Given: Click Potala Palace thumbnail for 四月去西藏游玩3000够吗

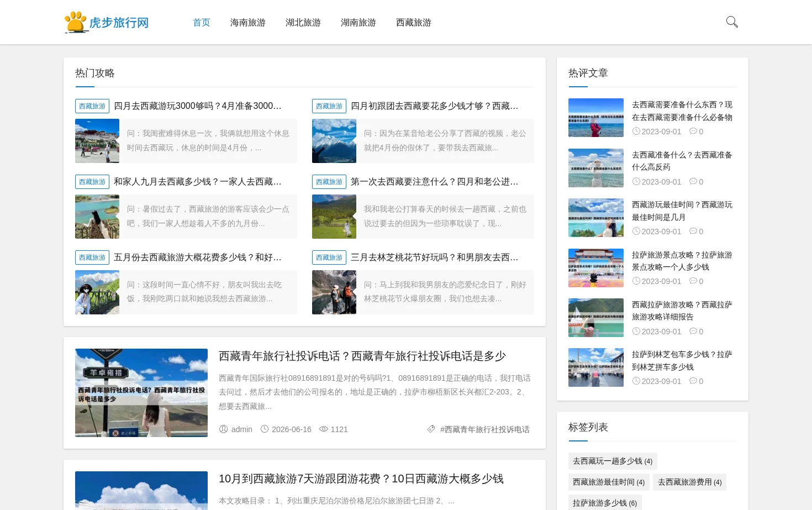Looking at the screenshot, I should (x=97, y=141).
